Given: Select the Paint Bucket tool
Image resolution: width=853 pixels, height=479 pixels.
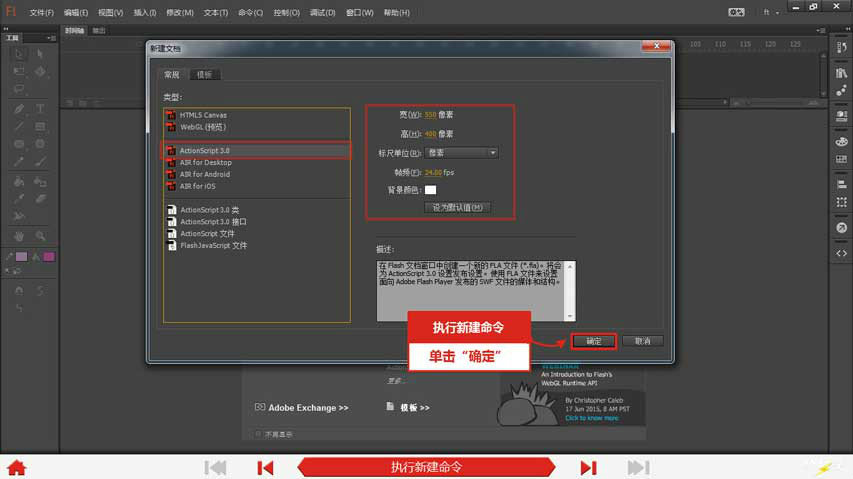Looking at the screenshot, I should pyautogui.click(x=19, y=181).
